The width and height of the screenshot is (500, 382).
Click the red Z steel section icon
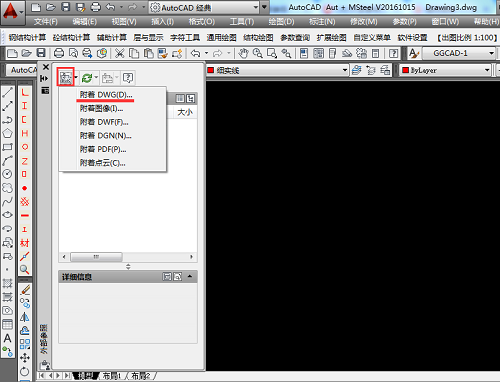(x=25, y=161)
